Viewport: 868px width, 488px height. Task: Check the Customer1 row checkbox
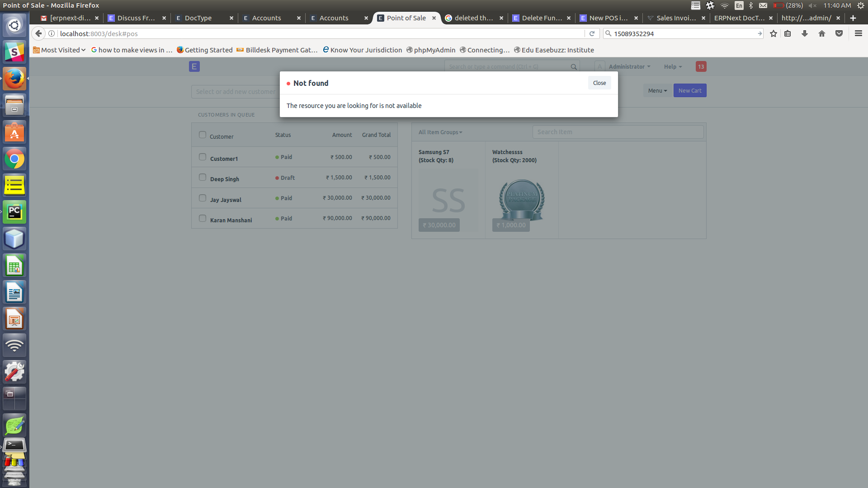tap(203, 157)
